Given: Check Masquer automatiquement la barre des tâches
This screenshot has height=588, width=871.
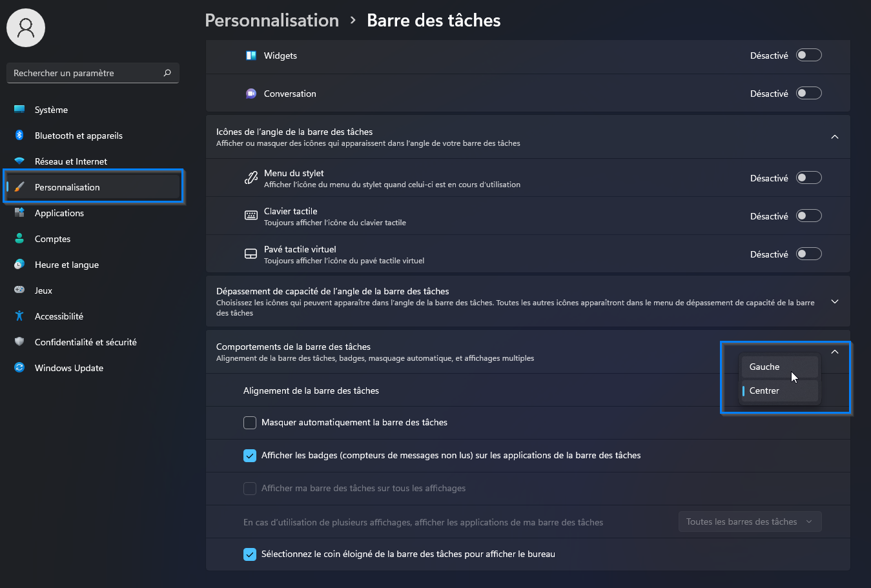Looking at the screenshot, I should (250, 423).
